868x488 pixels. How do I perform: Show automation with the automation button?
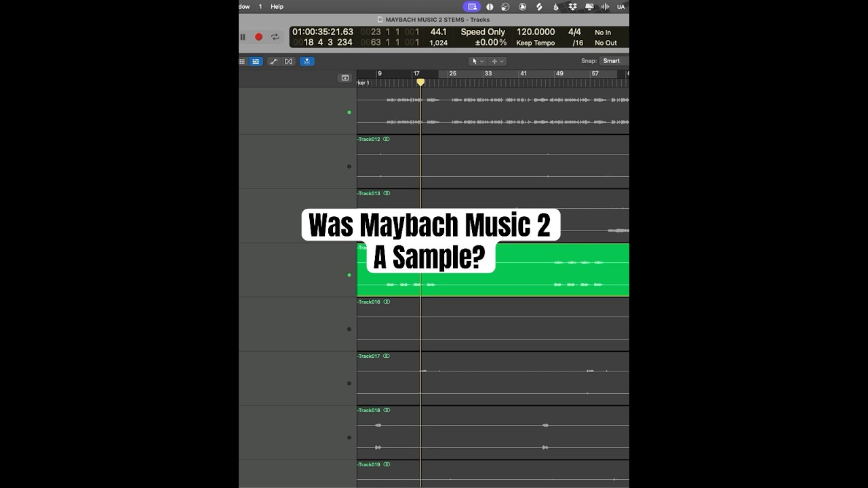tap(273, 61)
